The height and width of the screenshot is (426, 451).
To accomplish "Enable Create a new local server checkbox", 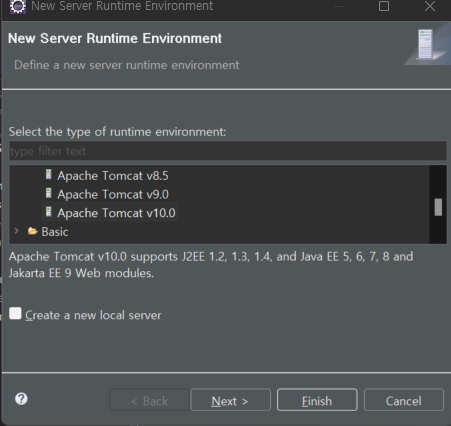I will [x=15, y=313].
